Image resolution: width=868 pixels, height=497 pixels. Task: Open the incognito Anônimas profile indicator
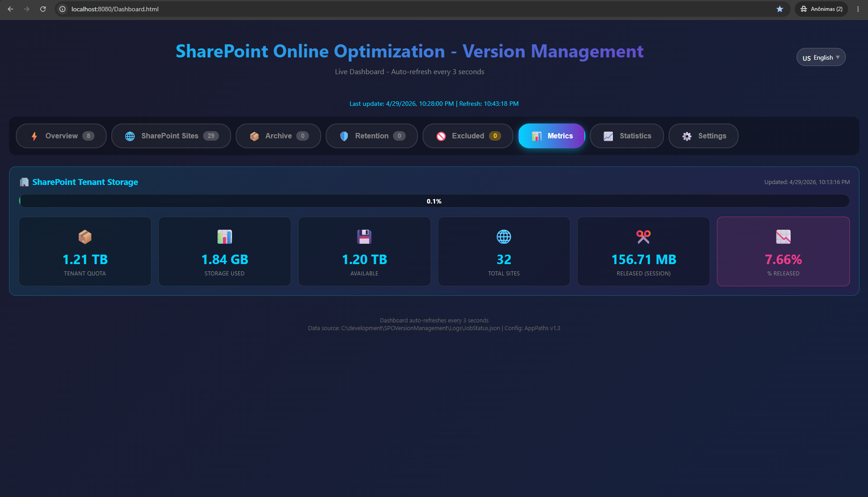[x=821, y=9]
